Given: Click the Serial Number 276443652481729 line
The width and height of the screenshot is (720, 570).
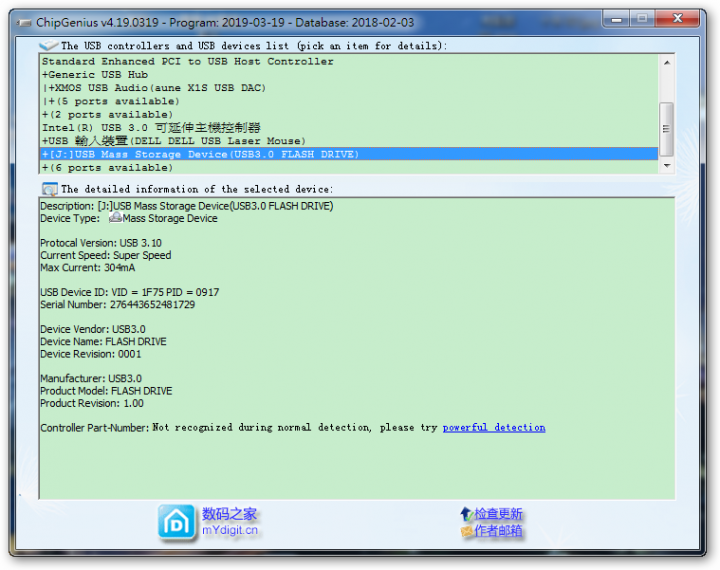Looking at the screenshot, I should click(118, 305).
